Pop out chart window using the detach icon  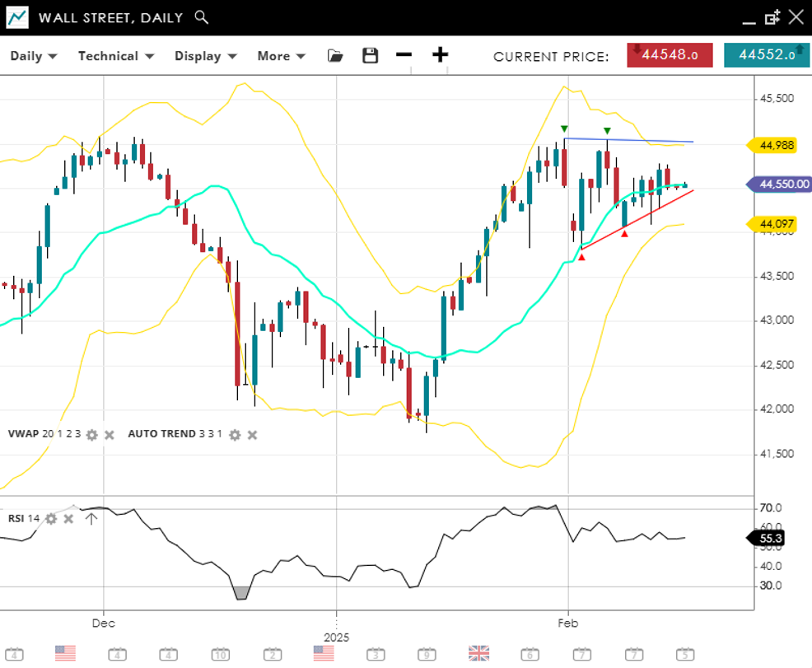(x=772, y=17)
